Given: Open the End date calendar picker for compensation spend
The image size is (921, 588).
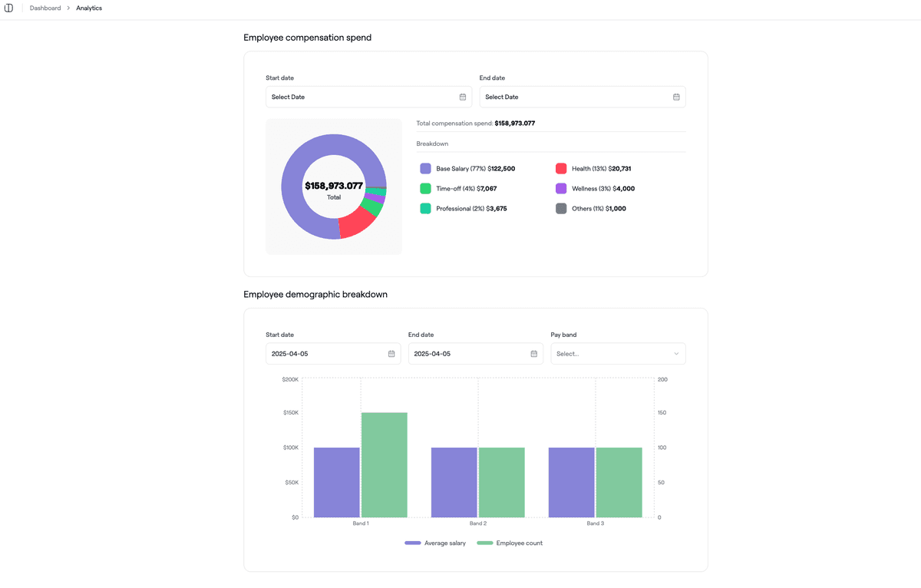Looking at the screenshot, I should click(x=675, y=97).
